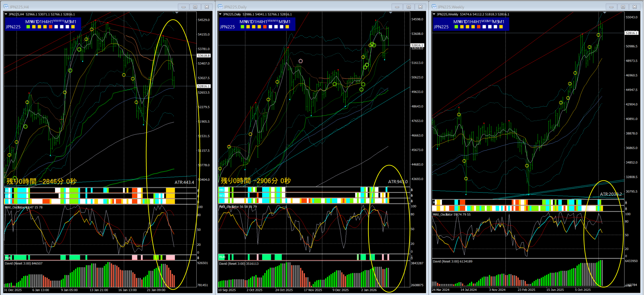Click the chart shift triangle in H4 chart
Viewport: 644px width, 295px height.
177,13
